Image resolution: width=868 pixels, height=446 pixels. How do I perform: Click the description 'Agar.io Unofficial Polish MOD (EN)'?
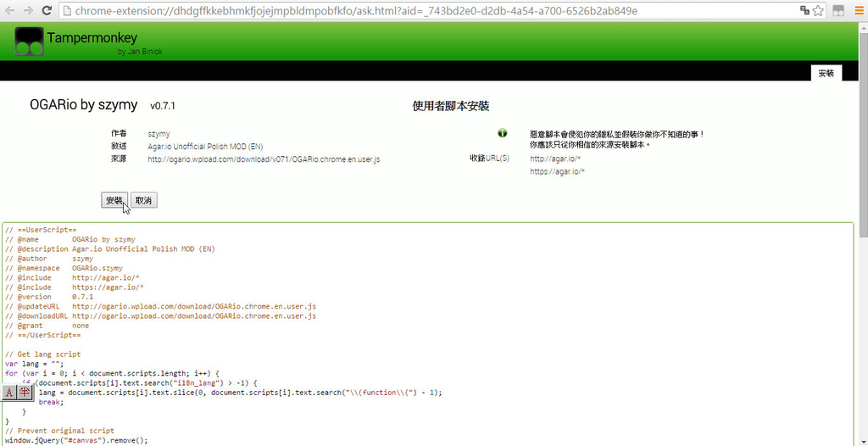[x=205, y=147]
